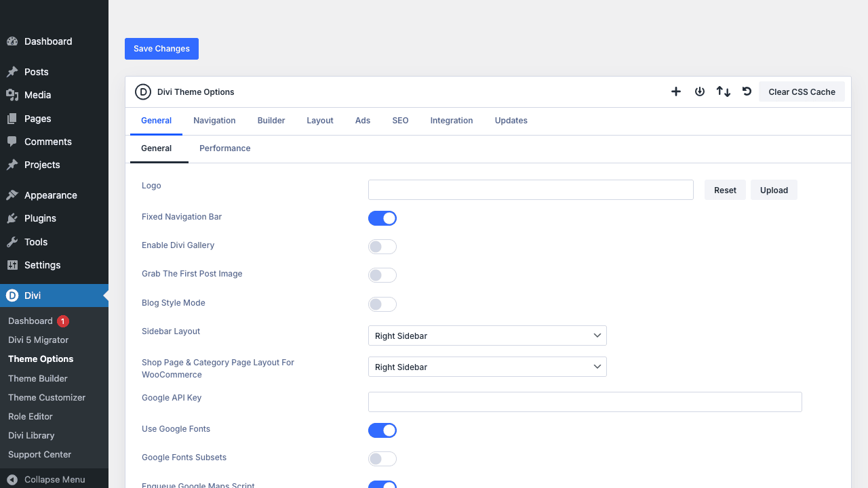The image size is (868, 488).
Task: Click inside the Google API Key field
Action: 585,402
